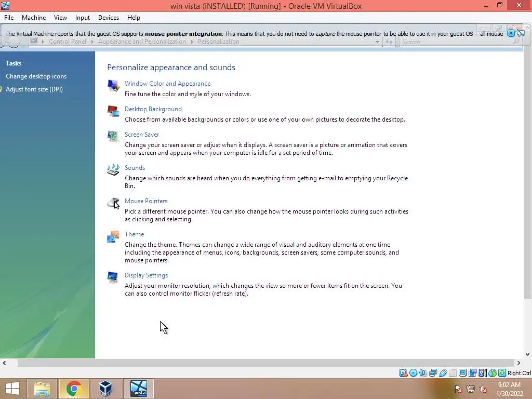Click the Right Ctrl host key label
Image resolution: width=532 pixels, height=399 pixels.
click(x=519, y=373)
